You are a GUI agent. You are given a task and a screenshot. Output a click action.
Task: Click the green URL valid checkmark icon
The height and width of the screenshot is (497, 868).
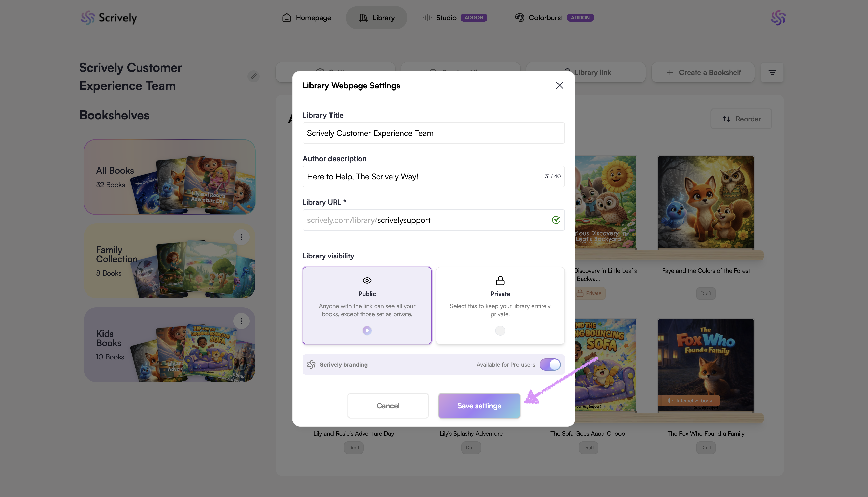tap(556, 220)
